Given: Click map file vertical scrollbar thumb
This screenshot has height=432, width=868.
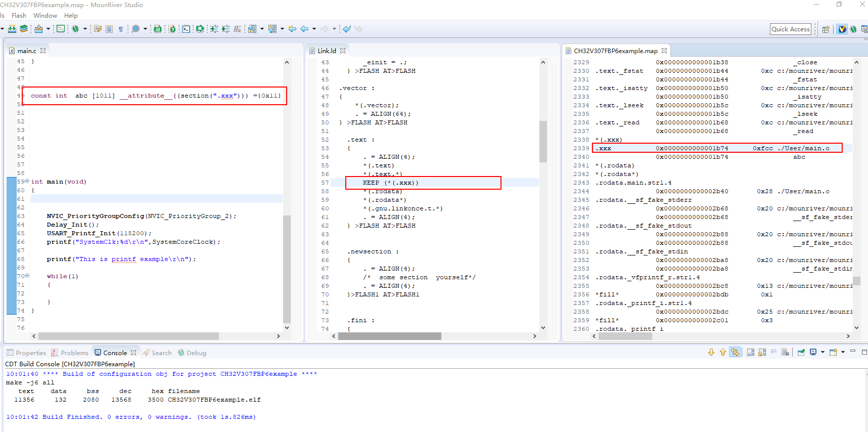Looking at the screenshot, I should [x=856, y=281].
